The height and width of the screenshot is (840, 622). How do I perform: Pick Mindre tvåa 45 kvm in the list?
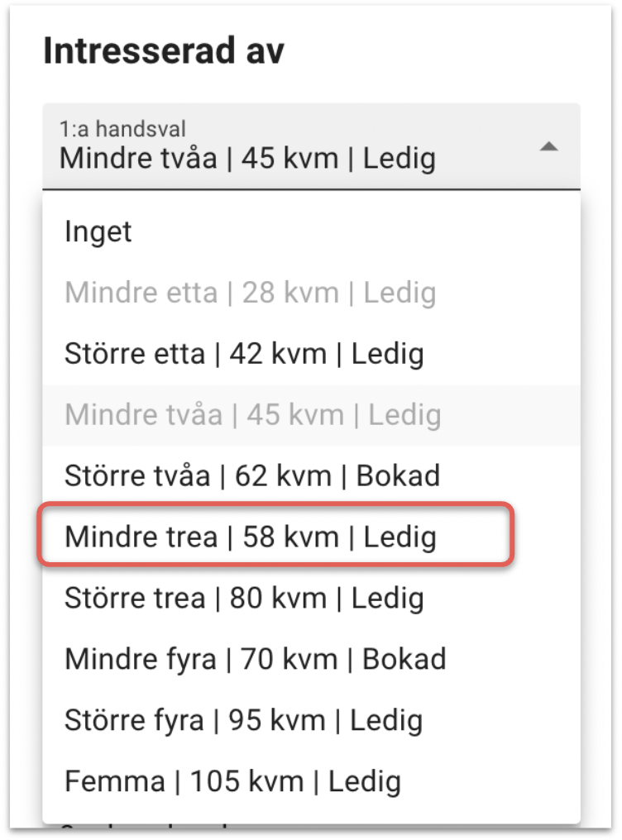(x=252, y=415)
